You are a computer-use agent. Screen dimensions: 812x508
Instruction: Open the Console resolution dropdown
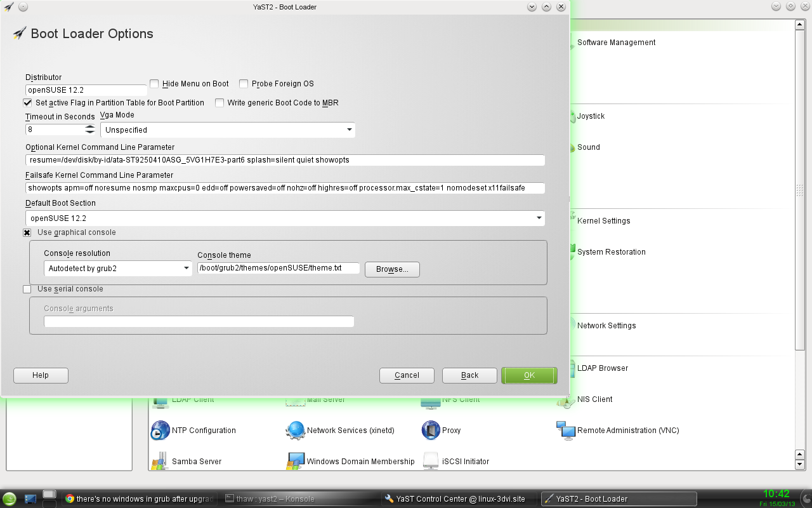click(118, 269)
